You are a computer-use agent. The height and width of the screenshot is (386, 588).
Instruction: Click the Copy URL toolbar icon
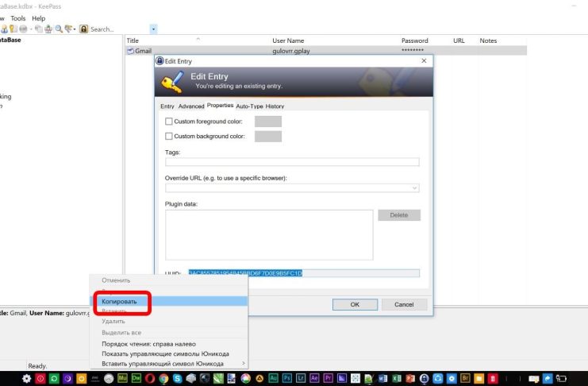39,29
